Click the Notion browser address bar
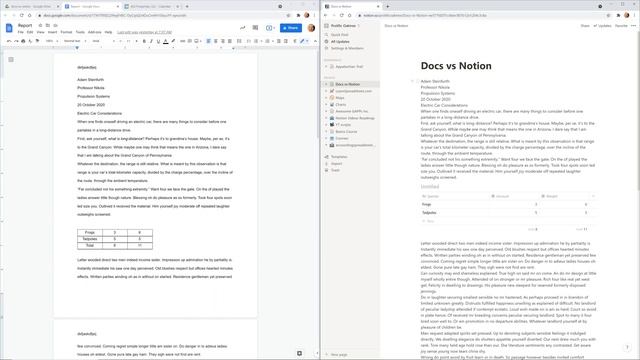 (484, 16)
